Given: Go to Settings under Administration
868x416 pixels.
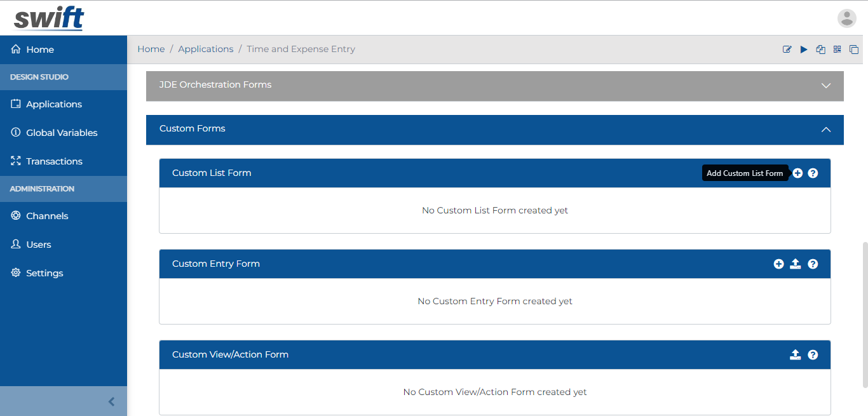Looking at the screenshot, I should pyautogui.click(x=44, y=272).
